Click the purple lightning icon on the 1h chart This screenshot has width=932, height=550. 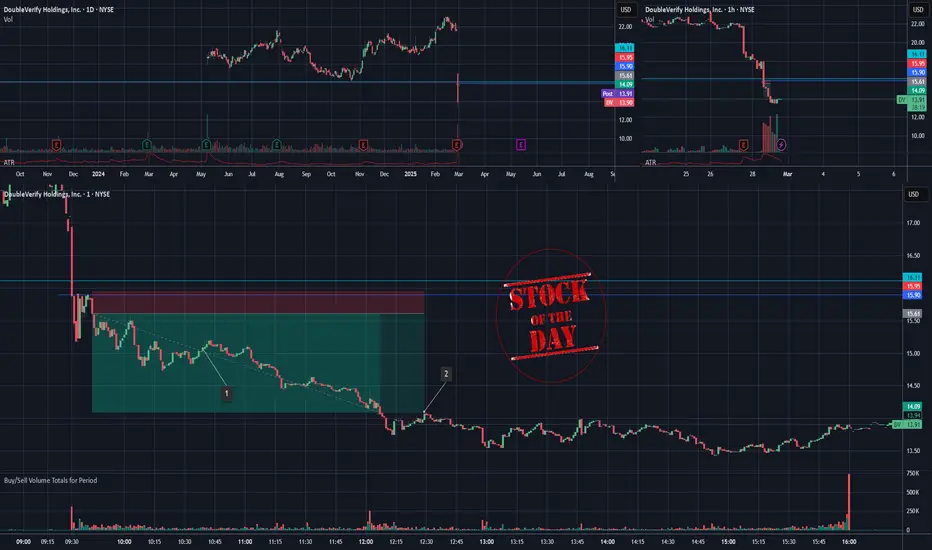781,144
